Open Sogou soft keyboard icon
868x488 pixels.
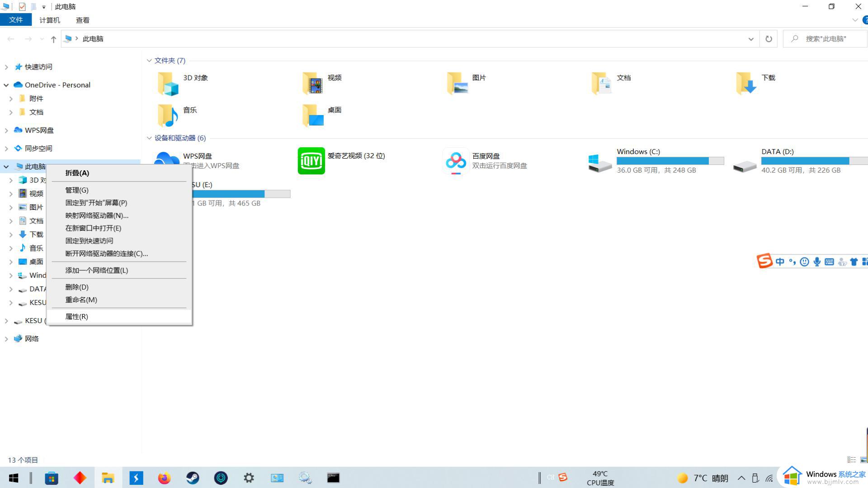(829, 262)
